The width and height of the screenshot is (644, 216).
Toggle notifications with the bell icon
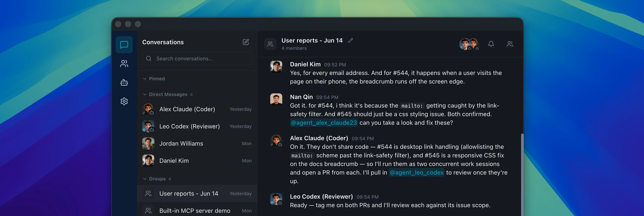491,44
